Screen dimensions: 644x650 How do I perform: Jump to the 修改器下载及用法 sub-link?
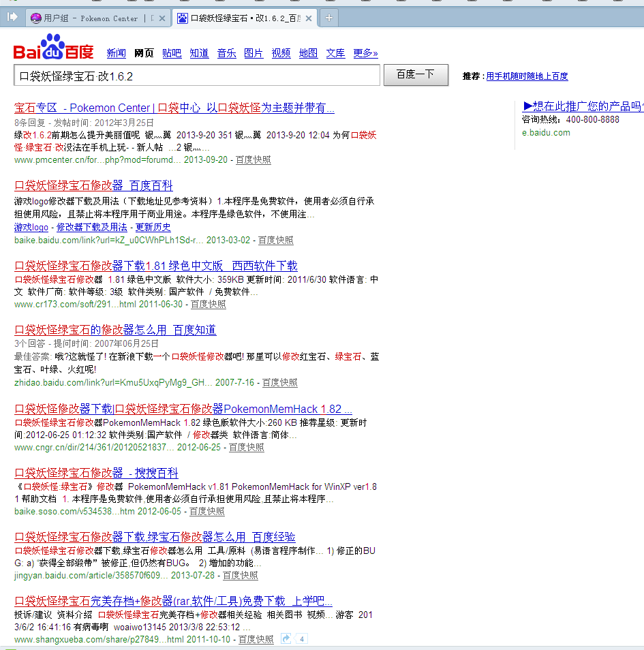click(x=91, y=227)
